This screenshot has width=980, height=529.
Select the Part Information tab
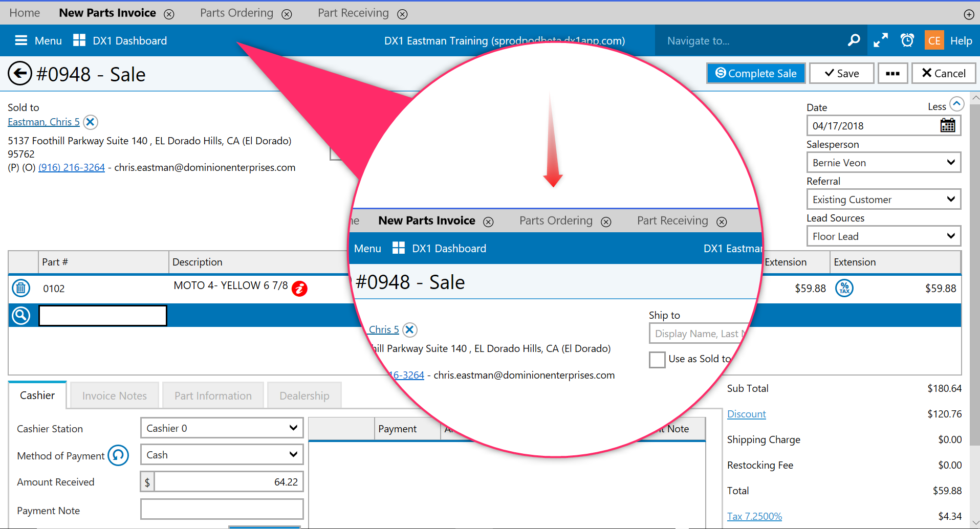pyautogui.click(x=213, y=395)
